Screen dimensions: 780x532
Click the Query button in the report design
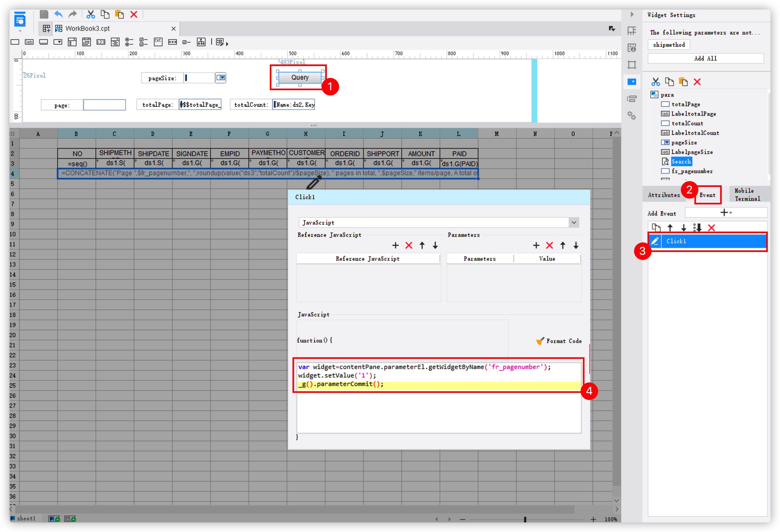coord(300,77)
